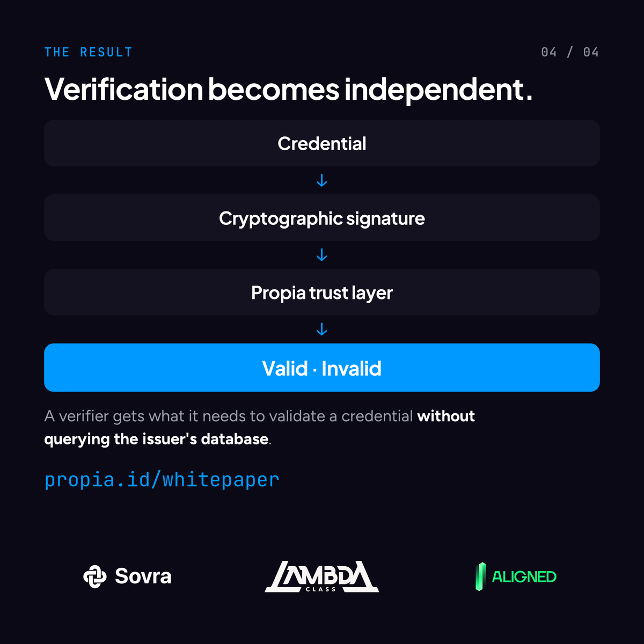
Task: Select the blue Valid · Invalid box
Action: (x=322, y=368)
